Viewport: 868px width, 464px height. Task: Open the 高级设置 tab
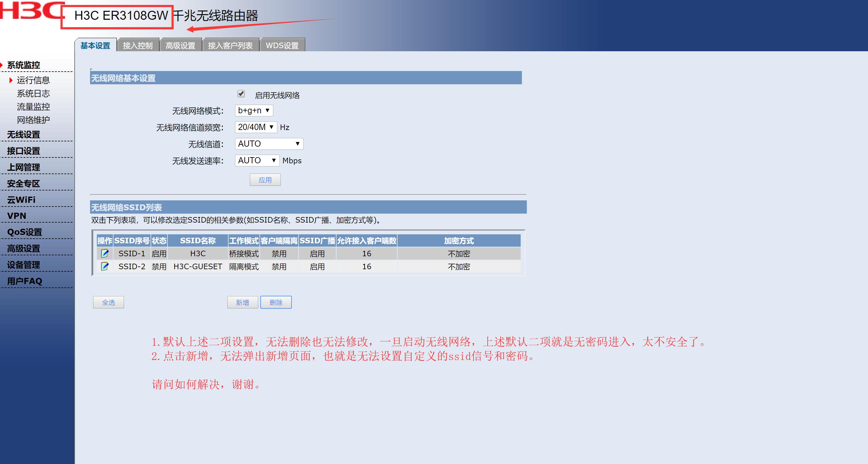180,45
